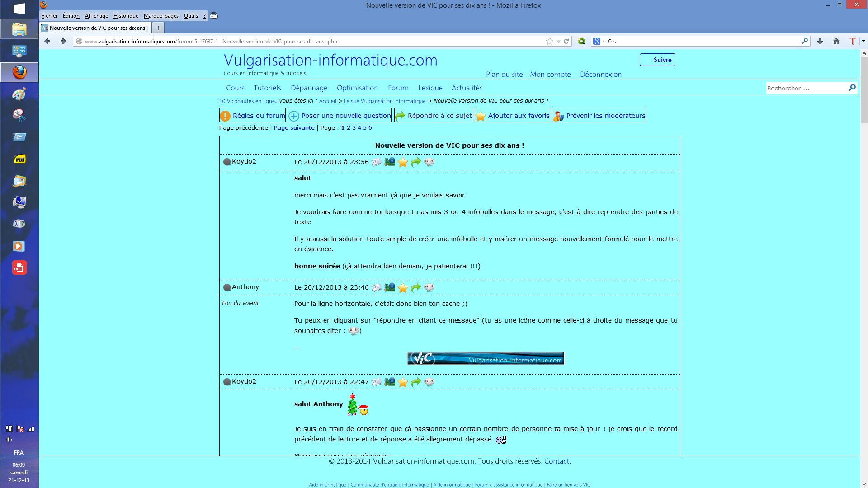Expand the toolbar overflow arrow at far right
This screenshot has height=488, width=868.
pyautogui.click(x=863, y=41)
